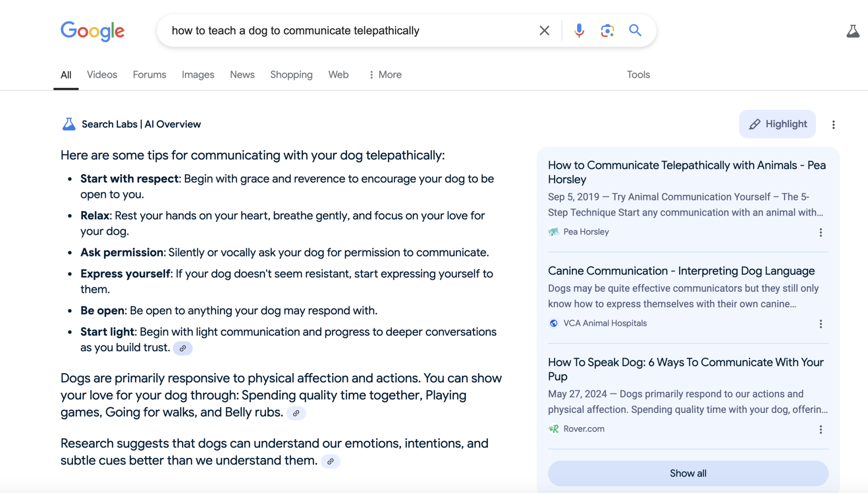Open the AI Overview three-dot menu

tap(833, 124)
